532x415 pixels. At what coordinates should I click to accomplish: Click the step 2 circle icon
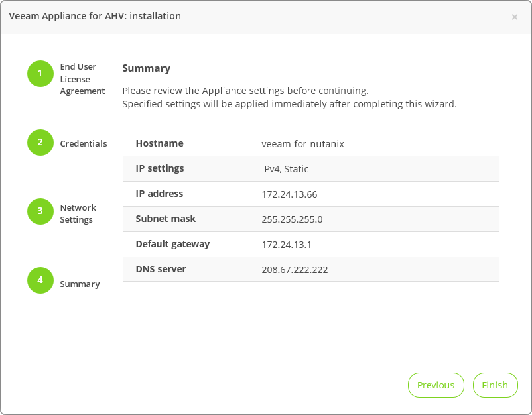coord(40,143)
